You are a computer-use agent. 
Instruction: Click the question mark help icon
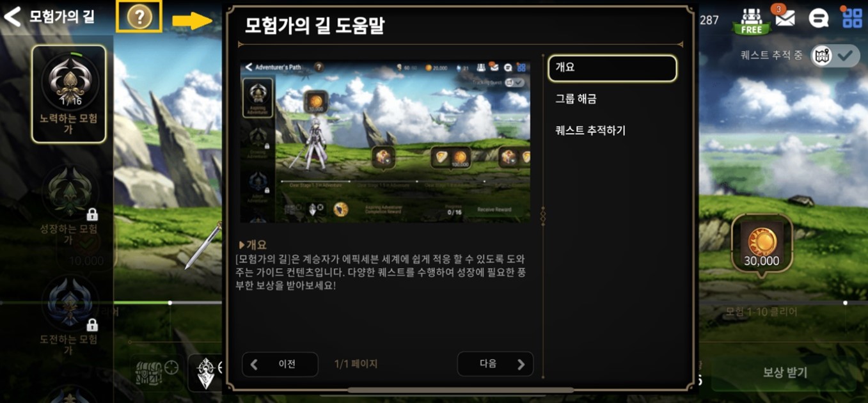(139, 17)
